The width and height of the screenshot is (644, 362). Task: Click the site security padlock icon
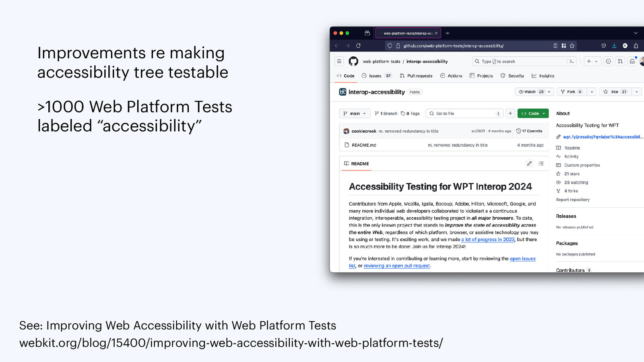click(398, 46)
